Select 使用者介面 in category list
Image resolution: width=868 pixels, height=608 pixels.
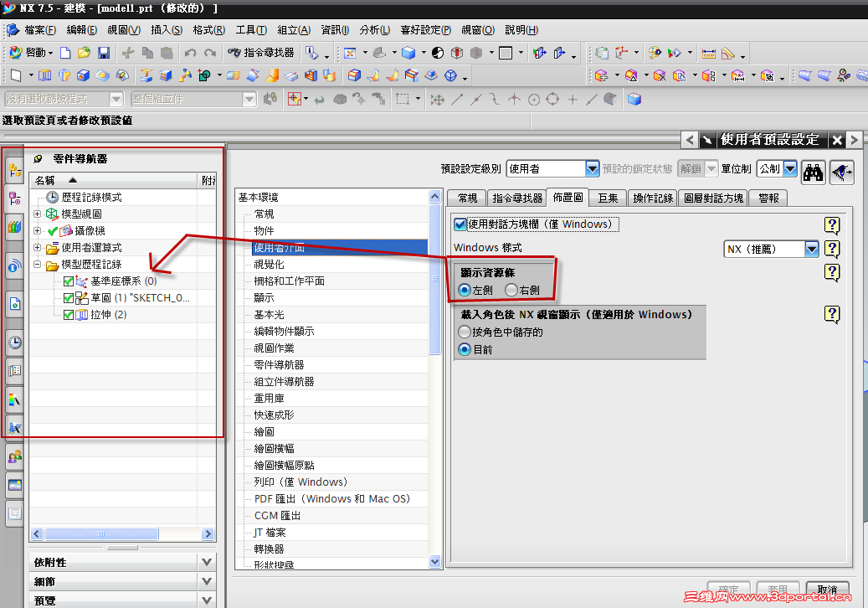click(340, 248)
